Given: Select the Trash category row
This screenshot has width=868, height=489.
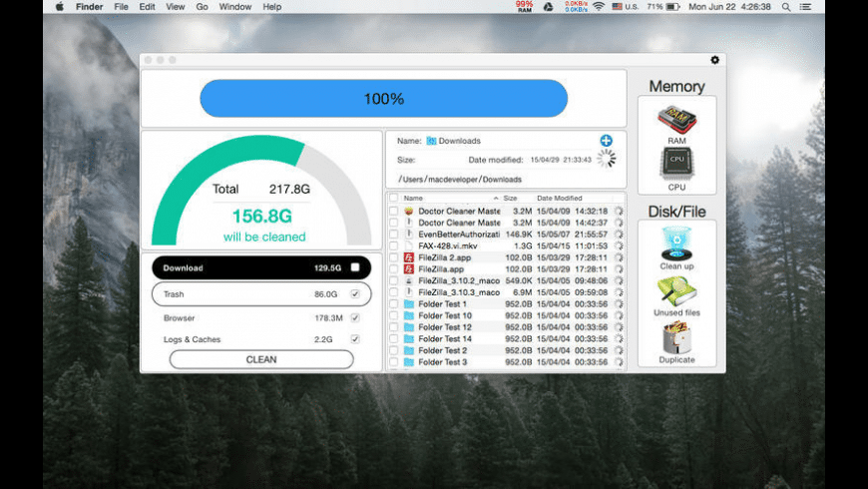Looking at the screenshot, I should click(x=261, y=294).
